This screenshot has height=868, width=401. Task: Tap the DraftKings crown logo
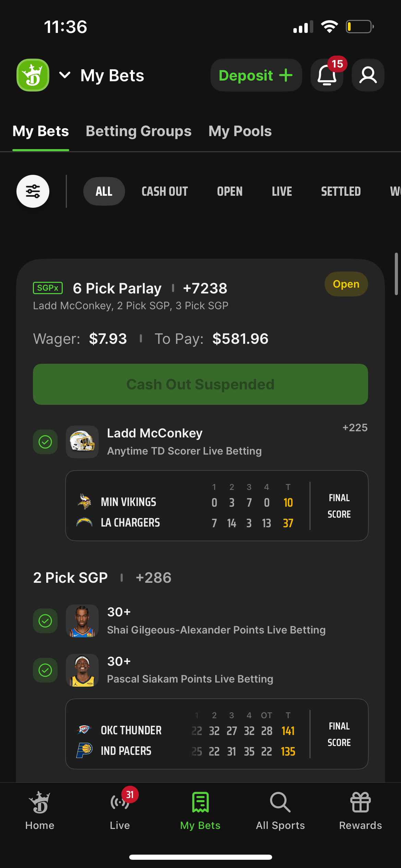tap(33, 75)
